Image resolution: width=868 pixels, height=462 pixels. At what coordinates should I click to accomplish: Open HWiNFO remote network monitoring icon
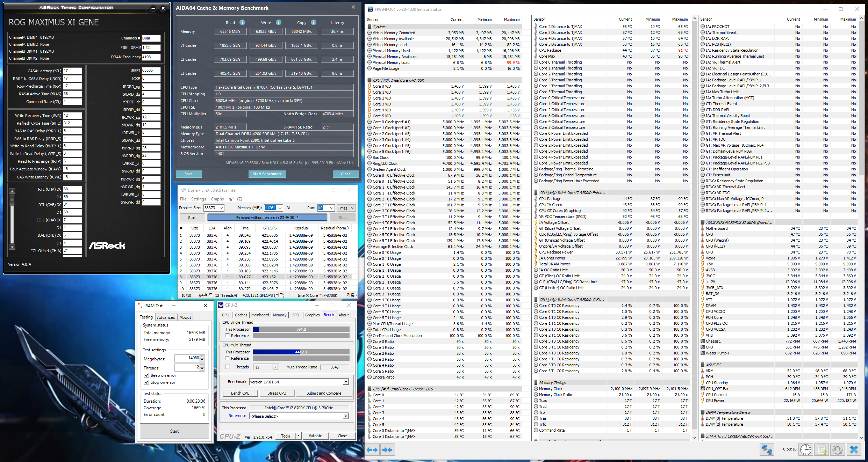(x=767, y=449)
